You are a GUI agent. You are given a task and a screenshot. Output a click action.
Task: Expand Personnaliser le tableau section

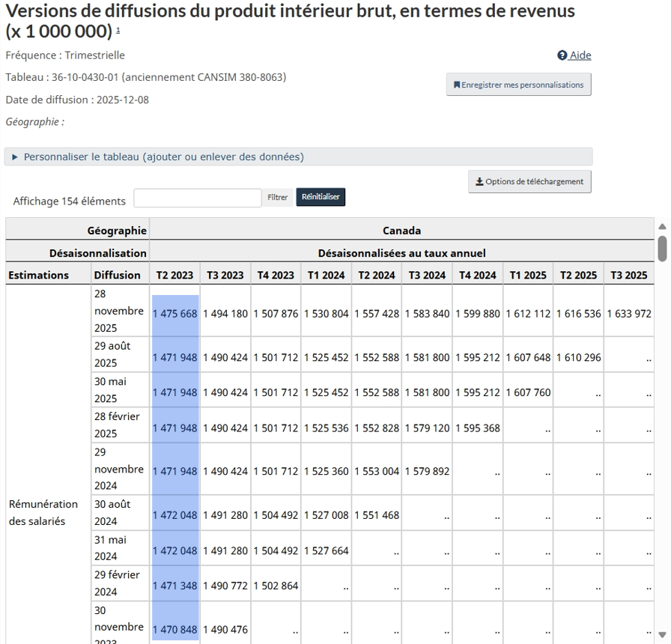(x=163, y=157)
